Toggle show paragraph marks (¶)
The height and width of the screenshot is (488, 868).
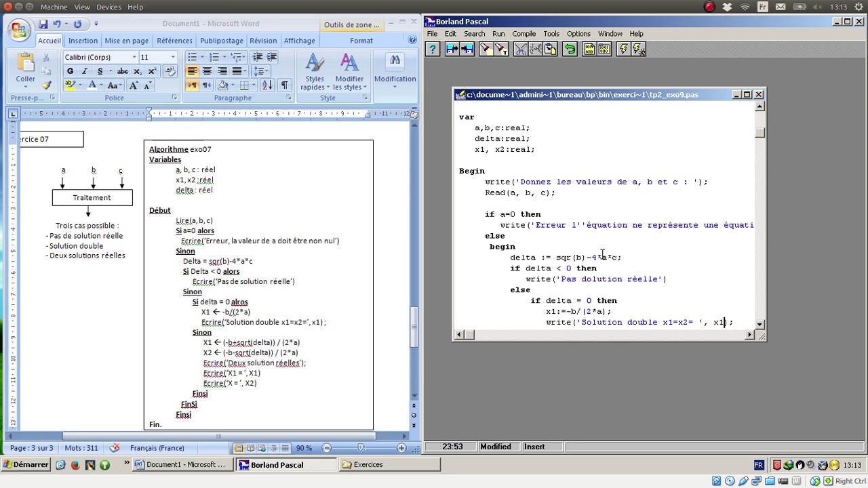(x=284, y=85)
